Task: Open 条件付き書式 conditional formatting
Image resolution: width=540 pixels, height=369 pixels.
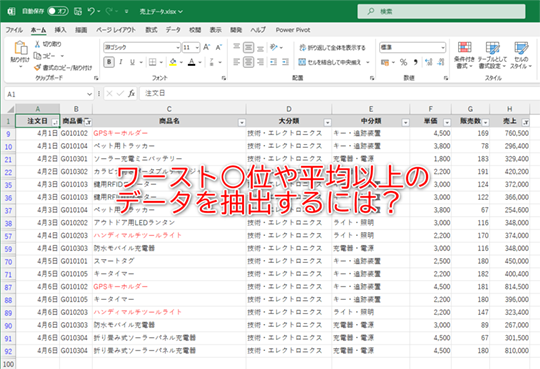Action: click(464, 55)
